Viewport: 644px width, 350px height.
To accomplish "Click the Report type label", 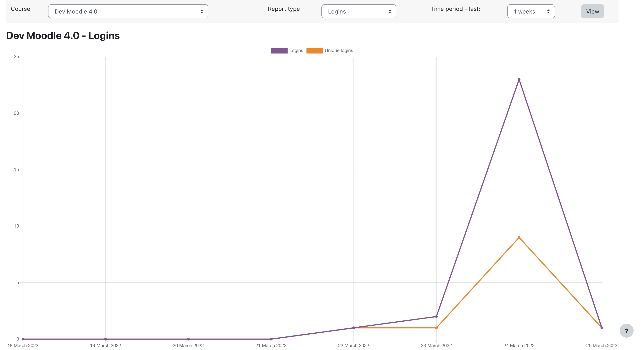I will click(284, 9).
